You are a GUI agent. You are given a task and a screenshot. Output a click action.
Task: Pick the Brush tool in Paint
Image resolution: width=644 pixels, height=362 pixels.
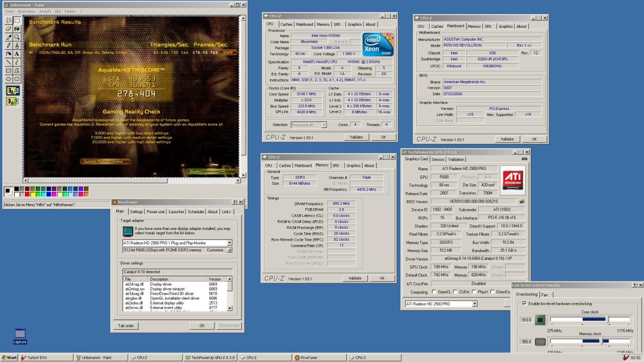tap(17, 46)
